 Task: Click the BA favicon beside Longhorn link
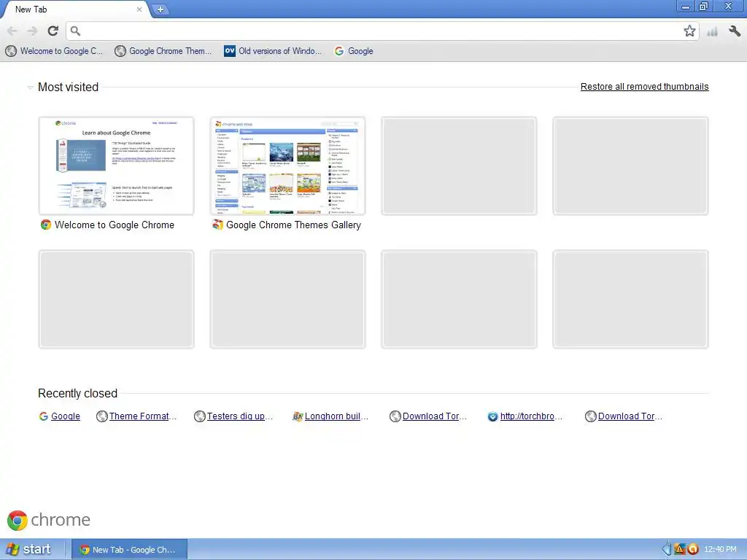click(298, 416)
